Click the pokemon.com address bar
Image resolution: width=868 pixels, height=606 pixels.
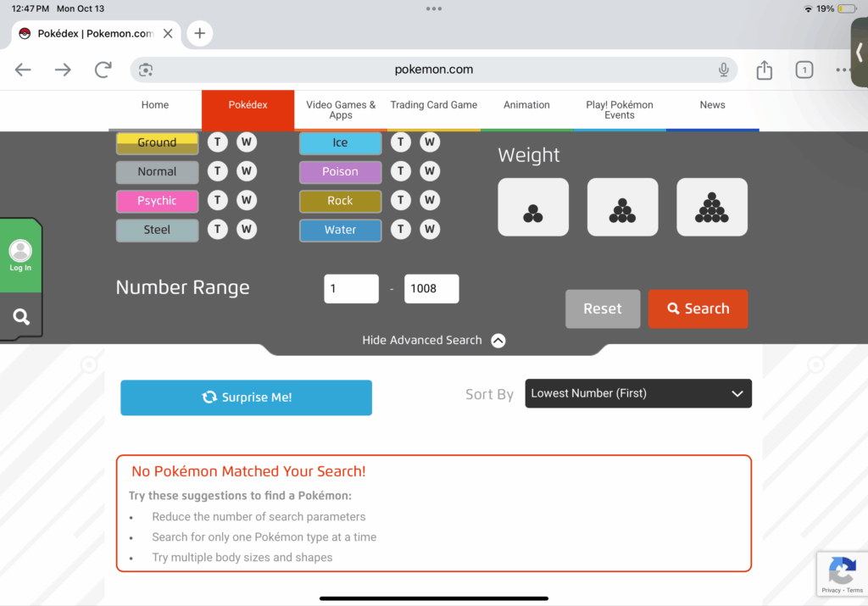[433, 69]
